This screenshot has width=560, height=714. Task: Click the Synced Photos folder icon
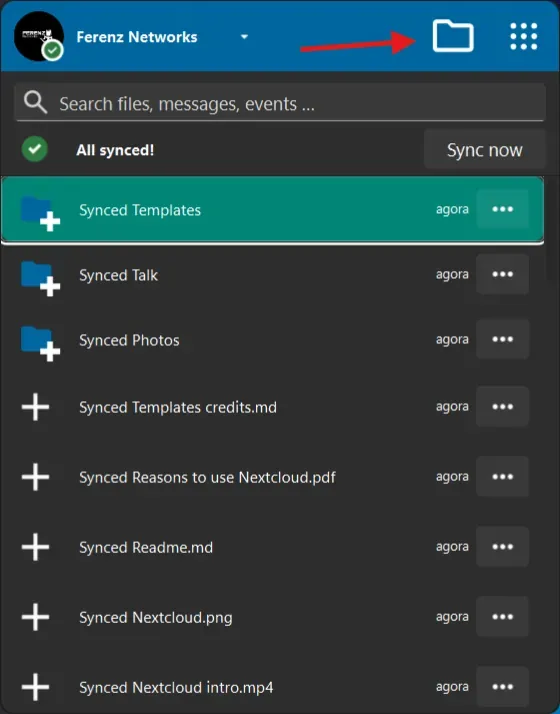point(40,343)
